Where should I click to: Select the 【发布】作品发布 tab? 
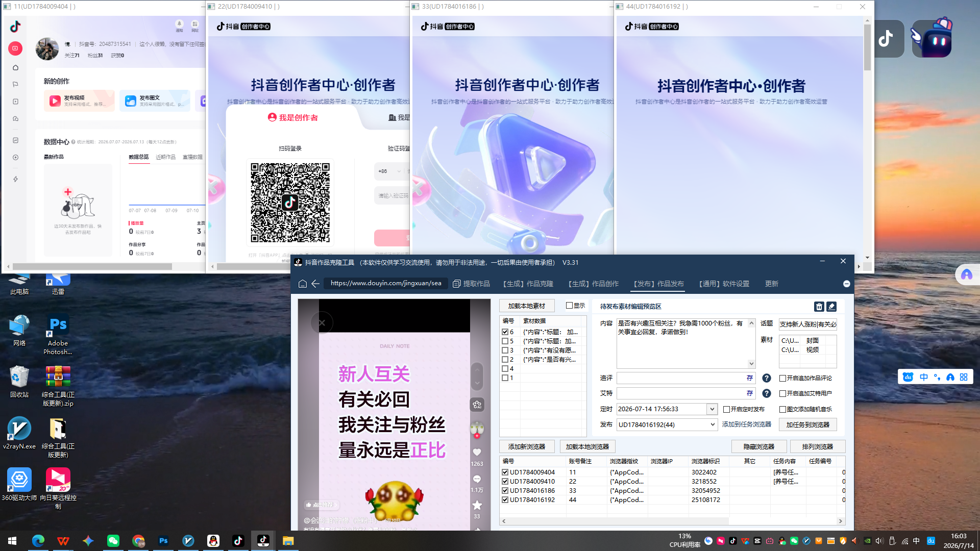point(658,284)
